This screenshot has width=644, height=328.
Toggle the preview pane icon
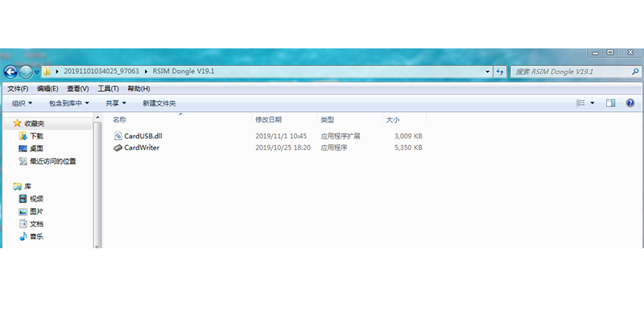pyautogui.click(x=611, y=103)
